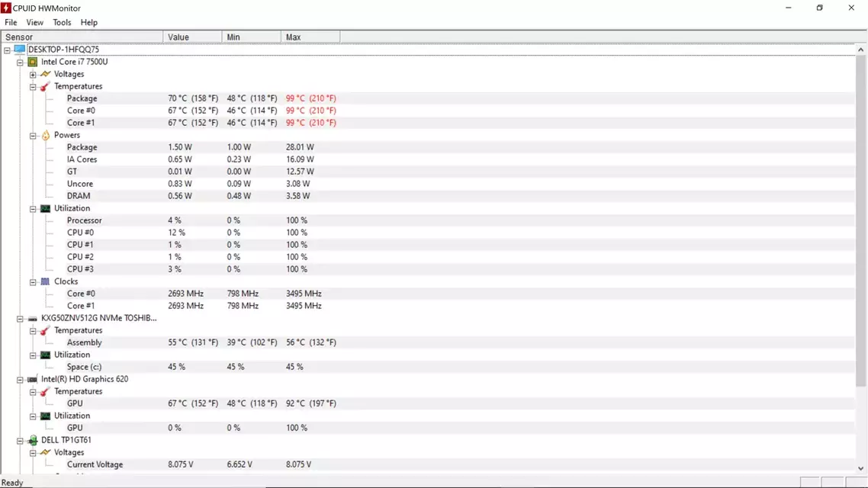Click the Min column header
This screenshot has width=868, height=488.
252,37
